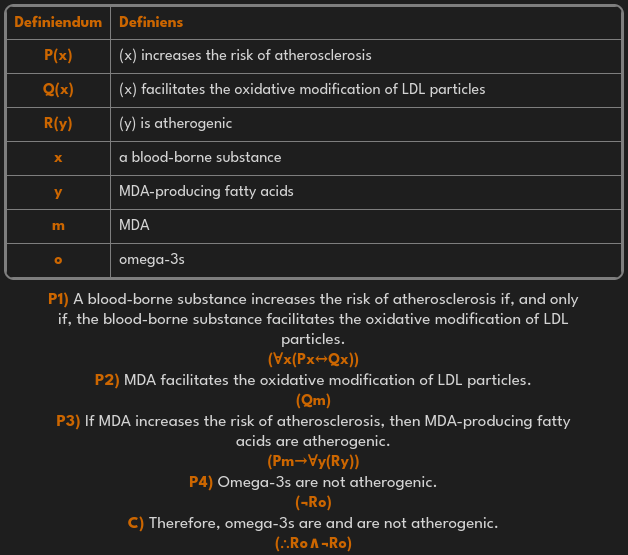Click the formula (∀x(Px↔Qx))

tap(313, 359)
